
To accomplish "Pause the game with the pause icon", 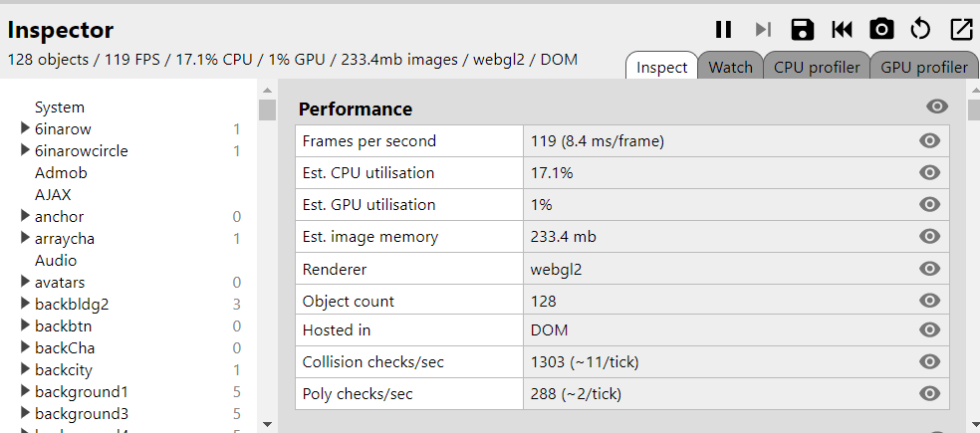I will [723, 30].
